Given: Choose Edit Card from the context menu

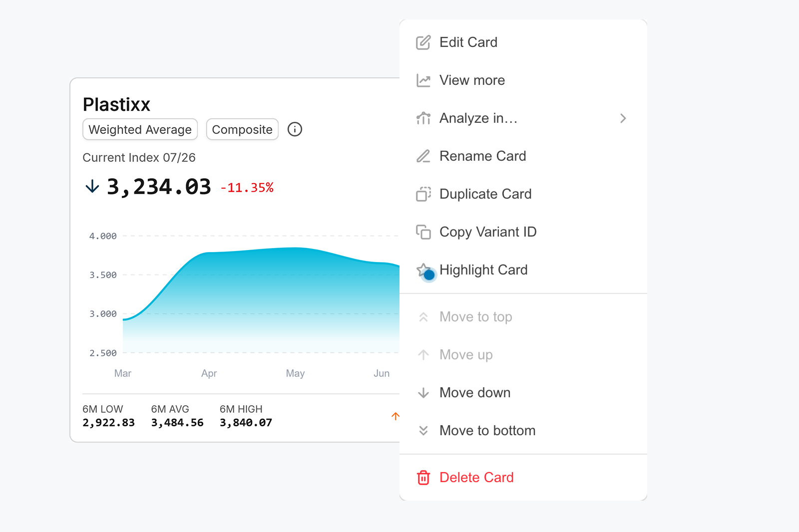Looking at the screenshot, I should (x=523, y=42).
